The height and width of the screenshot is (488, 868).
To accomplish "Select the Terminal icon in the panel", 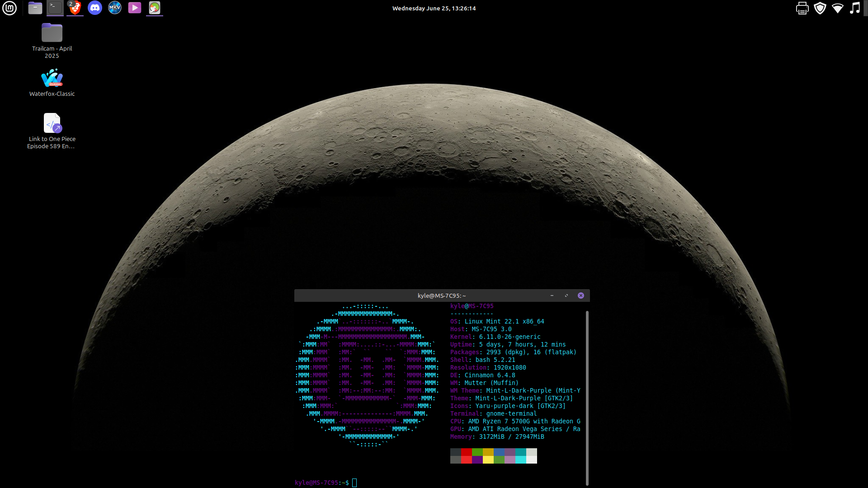I will tap(55, 8).
